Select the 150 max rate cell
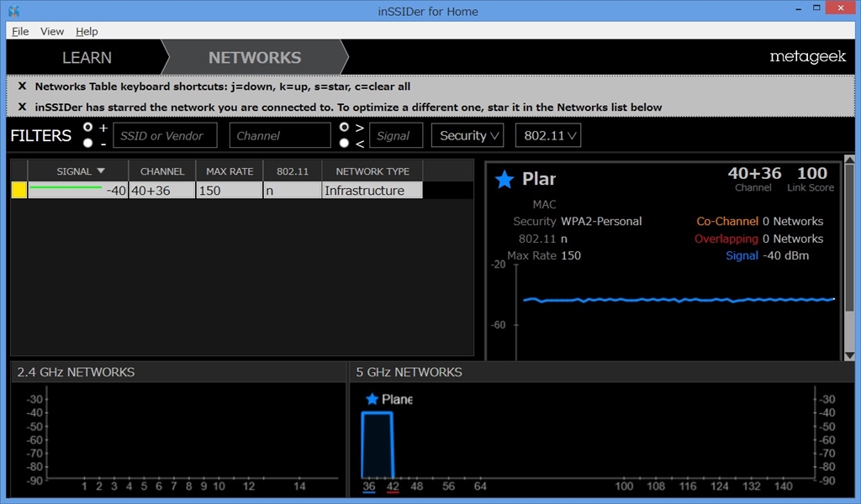861x504 pixels. pos(230,191)
